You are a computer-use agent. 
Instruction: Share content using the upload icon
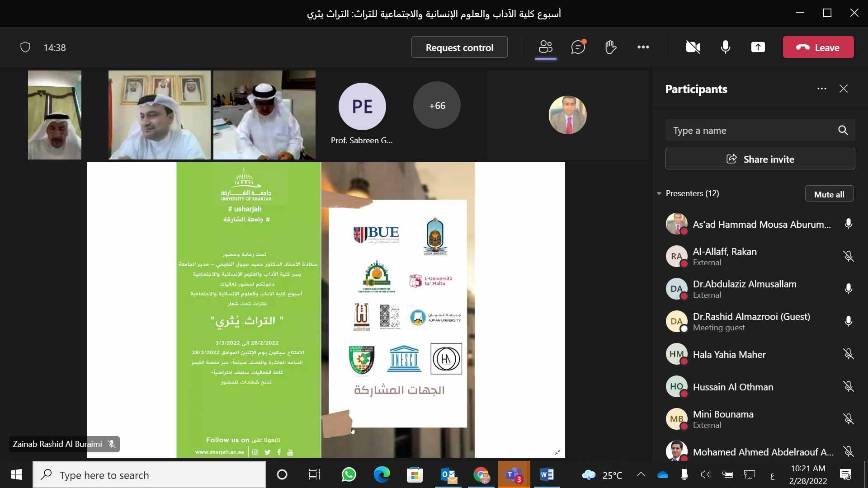point(758,47)
